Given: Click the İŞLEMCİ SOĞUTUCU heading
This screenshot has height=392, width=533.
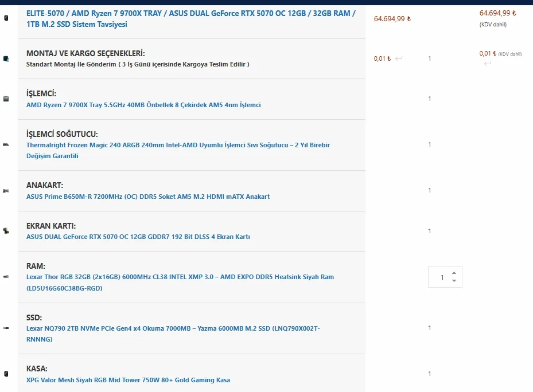Looking at the screenshot, I should click(62, 134).
